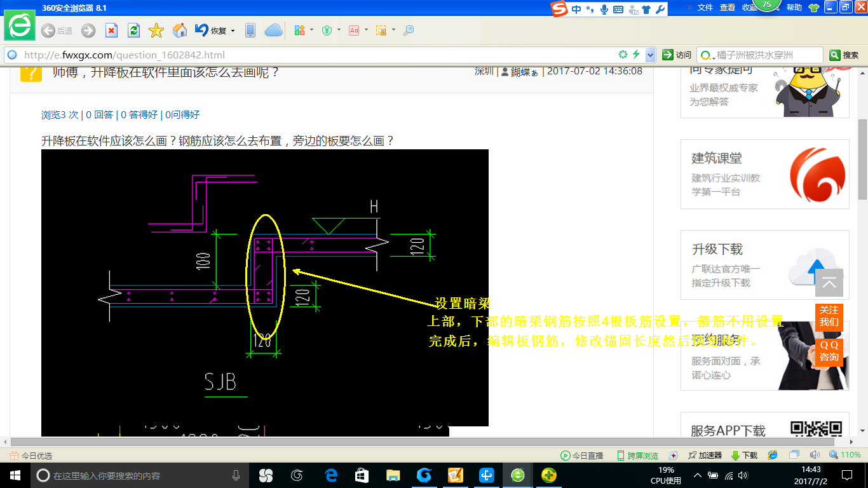Screen dimensions: 868x488
Task: Click the 加速器 rocket status item
Action: (705, 456)
